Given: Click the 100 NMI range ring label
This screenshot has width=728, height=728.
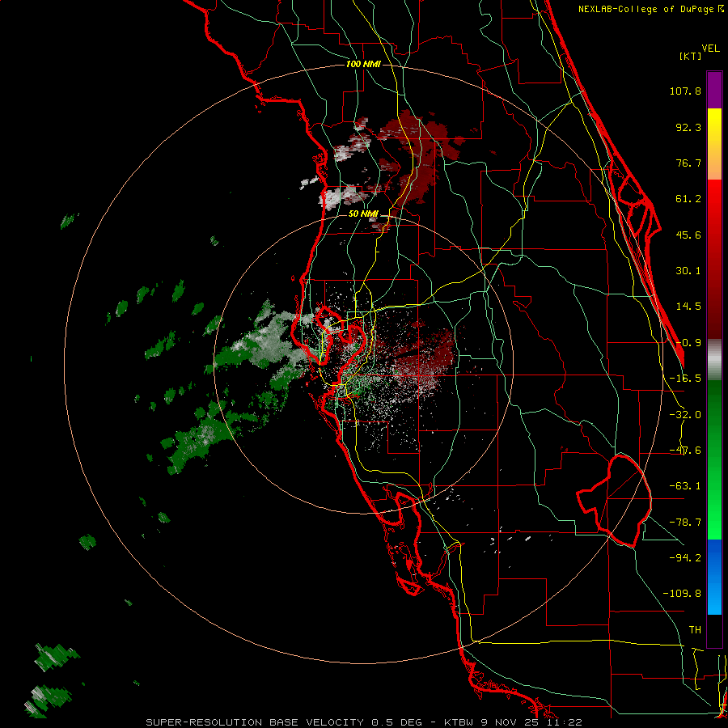Looking at the screenshot, I should (x=363, y=64).
